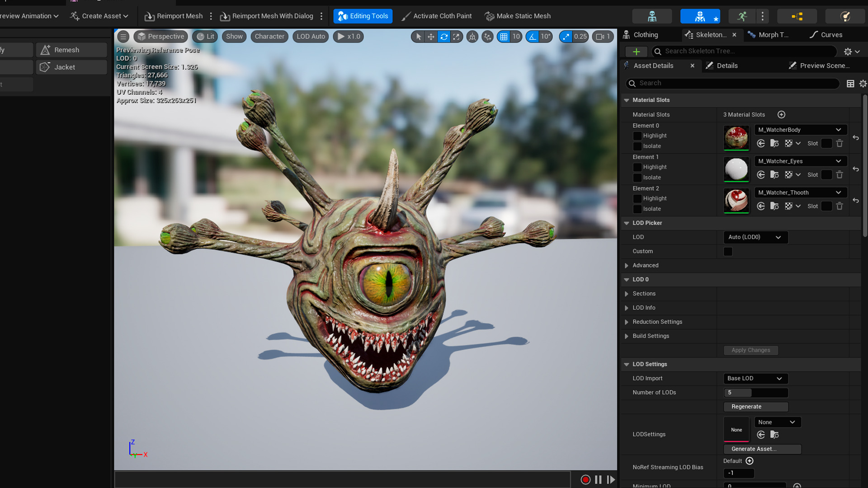Reset Element 0 material to default
Image resolution: width=868 pixels, height=488 pixels.
point(856,138)
